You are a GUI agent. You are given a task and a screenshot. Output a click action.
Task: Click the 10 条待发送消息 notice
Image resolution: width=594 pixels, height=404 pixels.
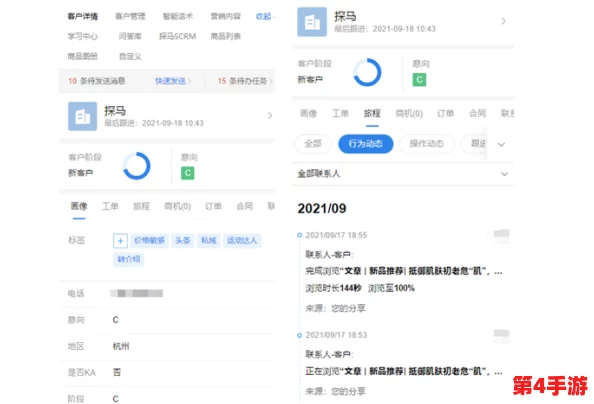(97, 81)
